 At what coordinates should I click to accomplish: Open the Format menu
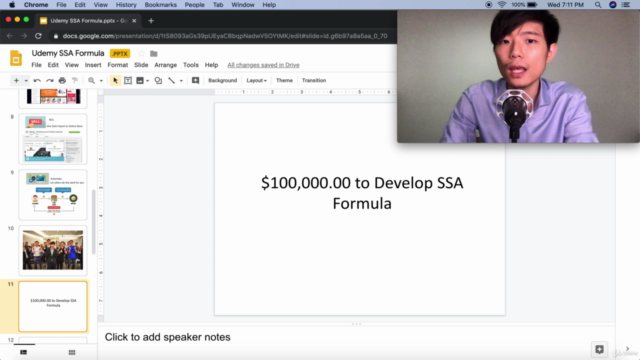118,65
